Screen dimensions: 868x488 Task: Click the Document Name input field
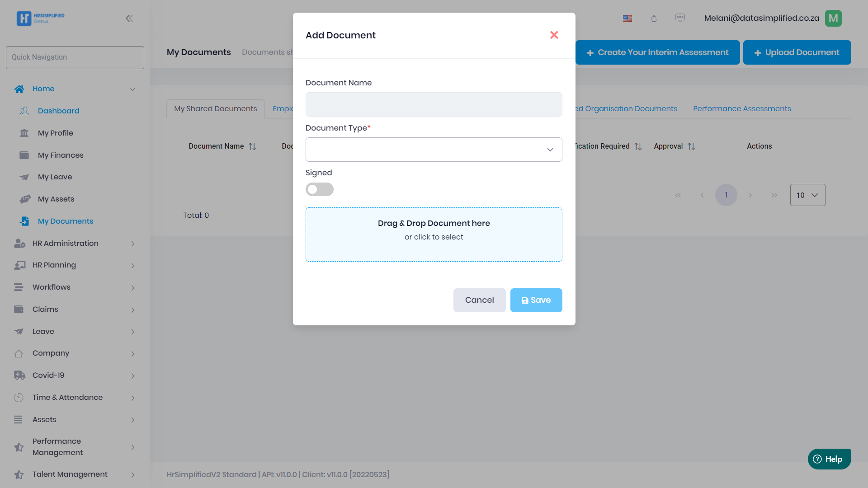tap(434, 104)
